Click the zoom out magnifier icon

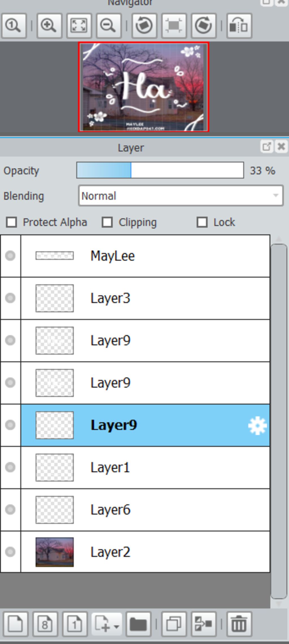coord(109,26)
